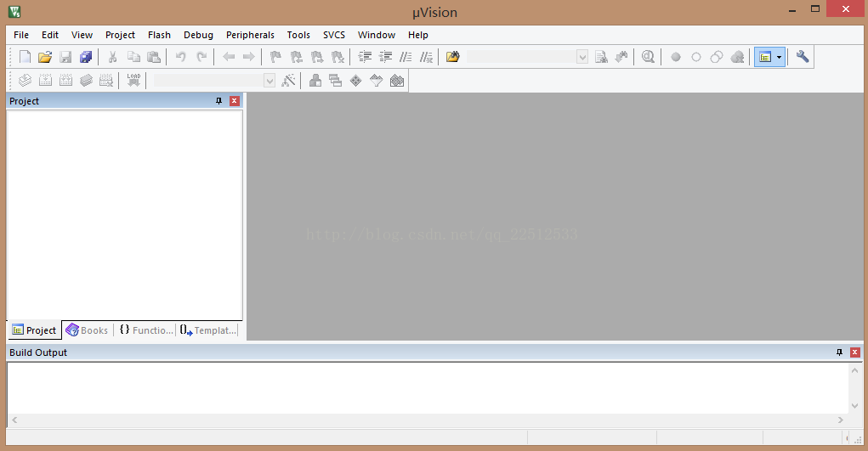
Task: Click the Build target icon
Action: [x=45, y=81]
